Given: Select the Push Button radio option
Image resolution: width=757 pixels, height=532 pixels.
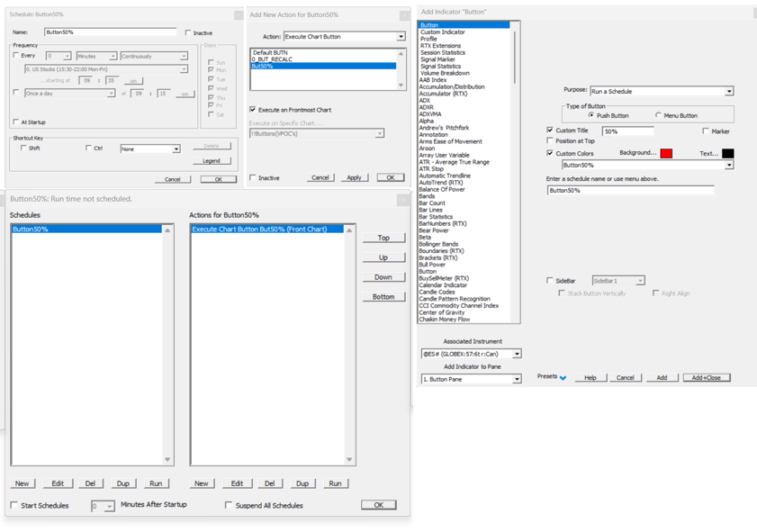Looking at the screenshot, I should point(591,116).
